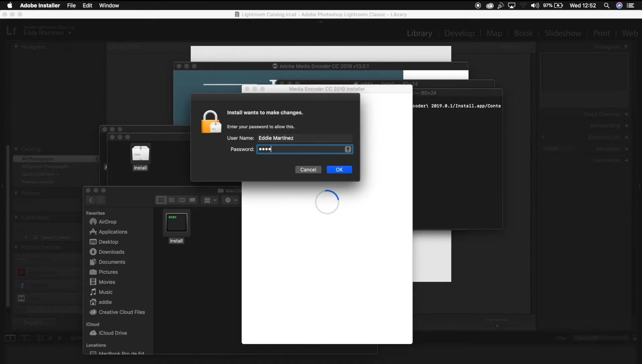Open the Apple menu
This screenshot has height=364, width=642.
[10, 5]
